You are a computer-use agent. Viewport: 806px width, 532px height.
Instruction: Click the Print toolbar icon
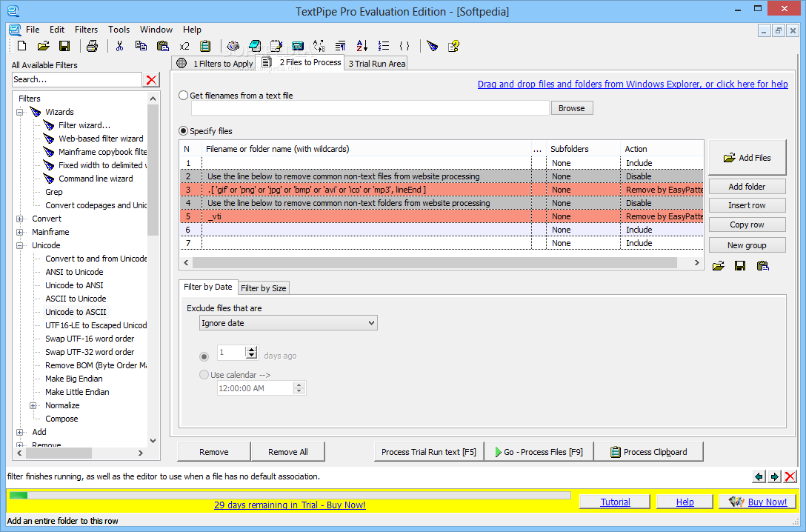point(92,46)
